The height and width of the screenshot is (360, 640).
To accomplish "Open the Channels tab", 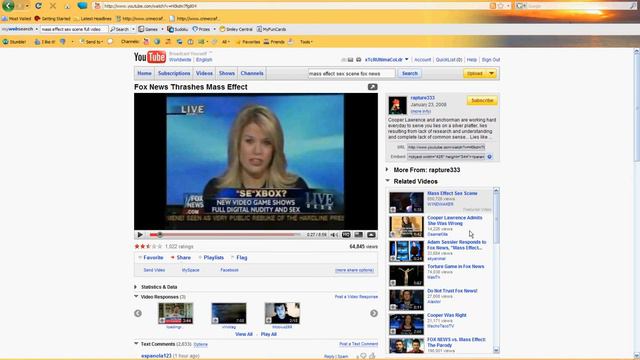I will tap(252, 73).
